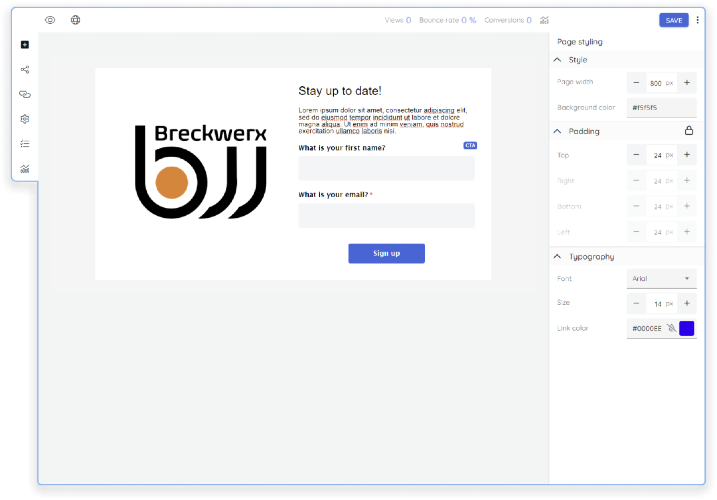Click the email input field
The image size is (717, 500).
386,215
